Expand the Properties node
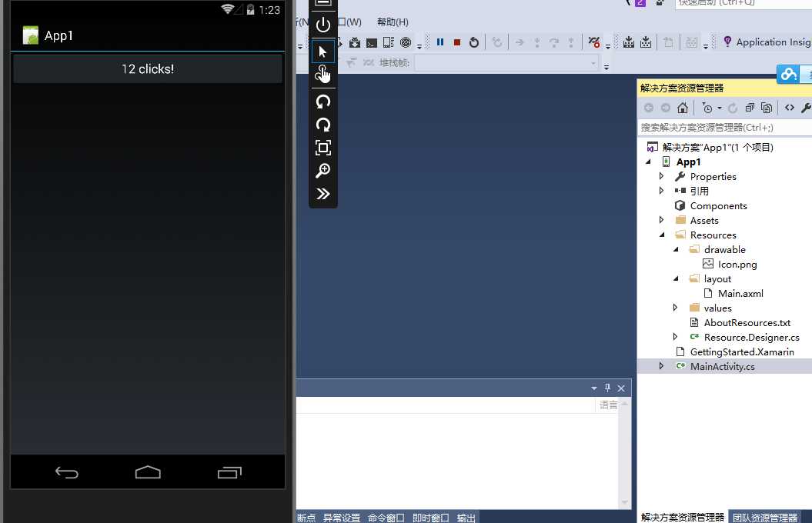This screenshot has height=523, width=812. tap(661, 176)
